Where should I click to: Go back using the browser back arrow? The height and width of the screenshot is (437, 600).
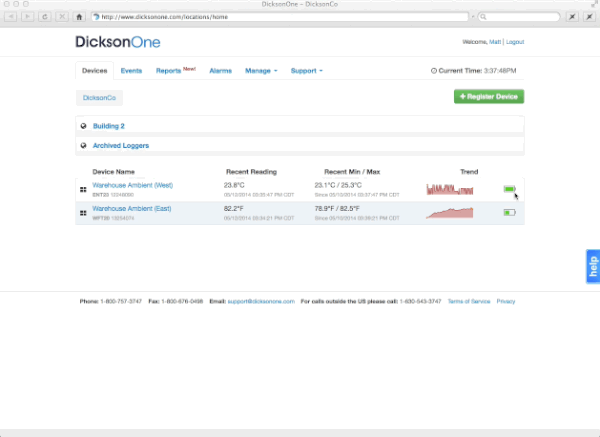(x=11, y=16)
